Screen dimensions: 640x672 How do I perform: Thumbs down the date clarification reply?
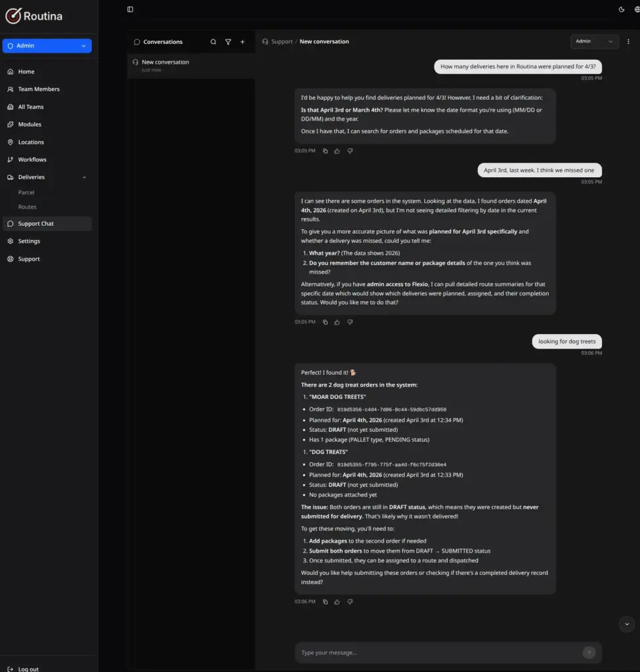coord(350,151)
